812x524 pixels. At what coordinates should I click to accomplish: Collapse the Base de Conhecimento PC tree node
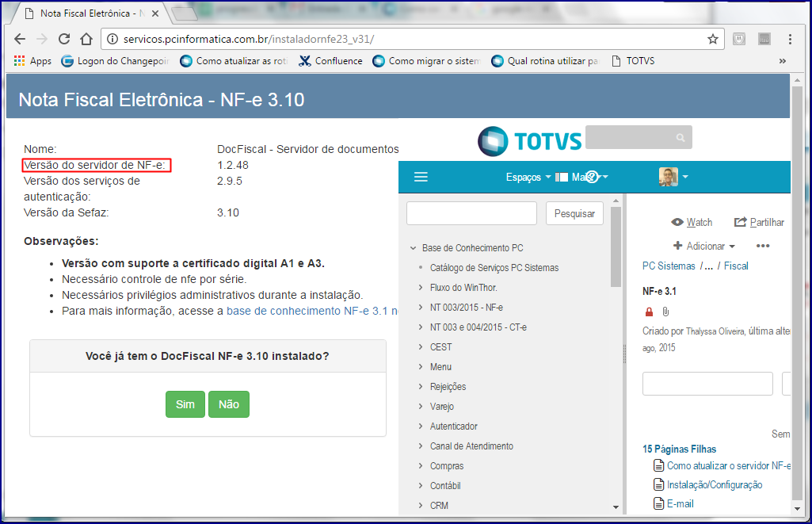(414, 248)
